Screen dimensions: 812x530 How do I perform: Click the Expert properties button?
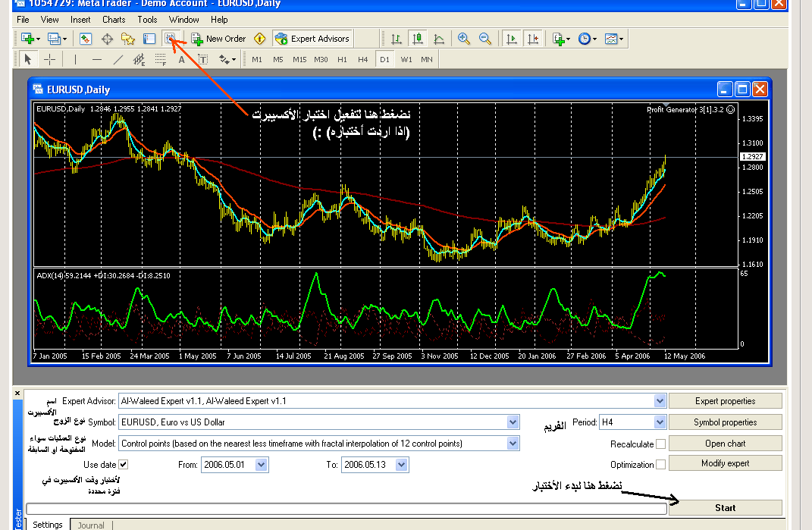[x=725, y=401]
